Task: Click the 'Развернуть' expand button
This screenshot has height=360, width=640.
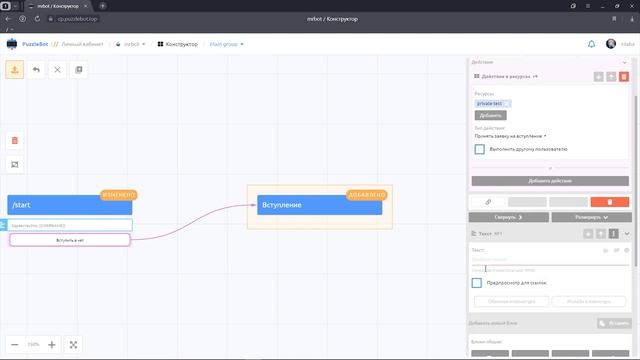Action: pyautogui.click(x=591, y=217)
